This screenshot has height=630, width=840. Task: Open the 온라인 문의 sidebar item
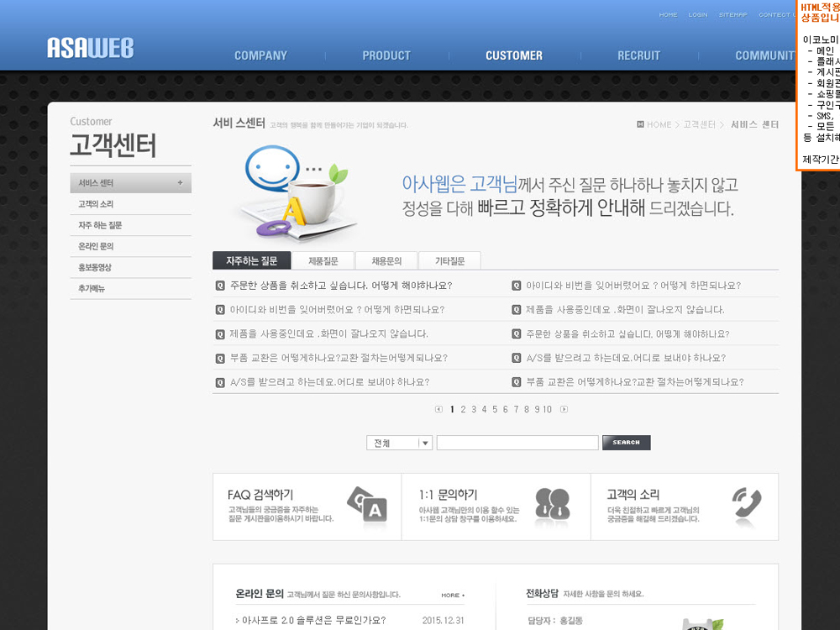coord(96,246)
